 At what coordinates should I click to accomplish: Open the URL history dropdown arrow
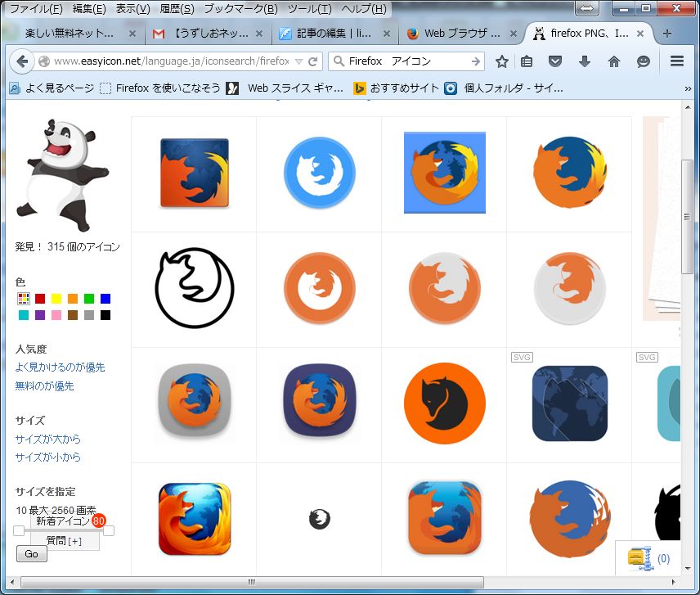pos(298,61)
